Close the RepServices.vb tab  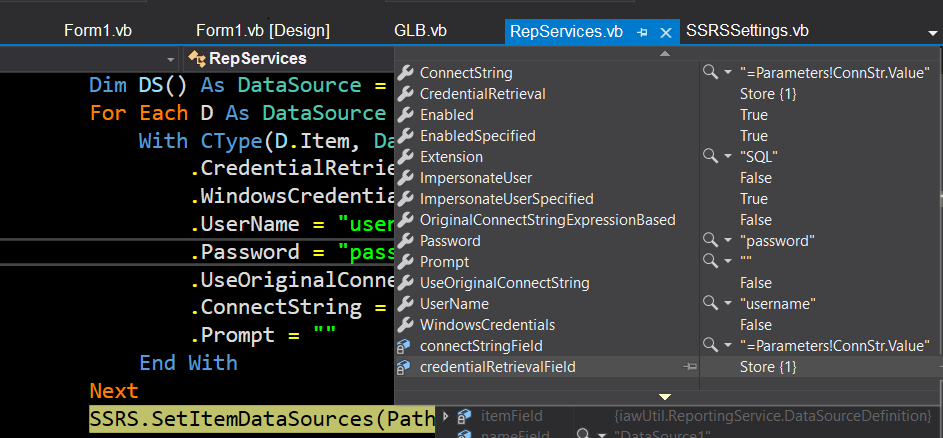[x=666, y=31]
